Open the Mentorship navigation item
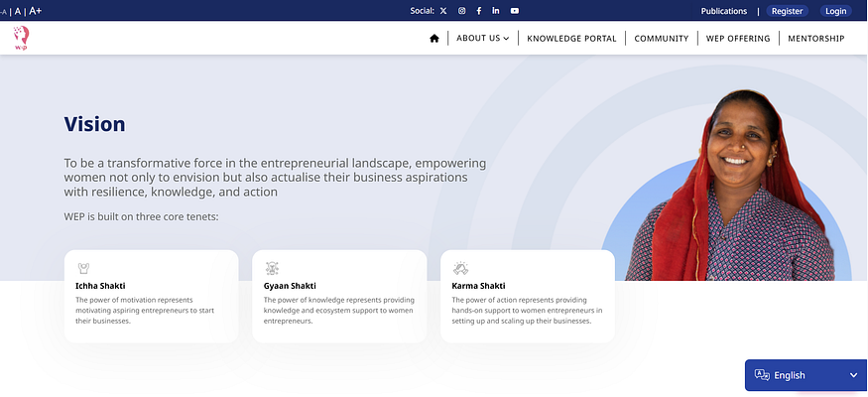 (815, 39)
